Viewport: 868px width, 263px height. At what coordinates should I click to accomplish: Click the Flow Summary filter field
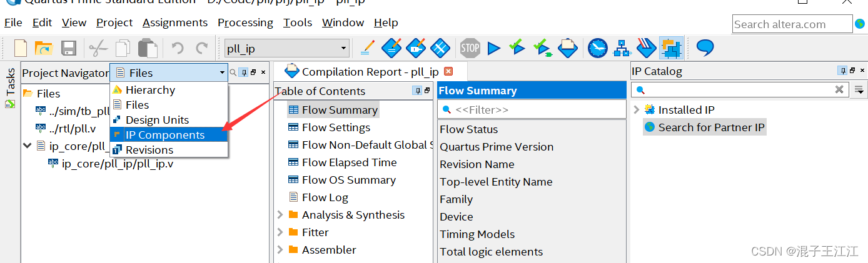532,109
